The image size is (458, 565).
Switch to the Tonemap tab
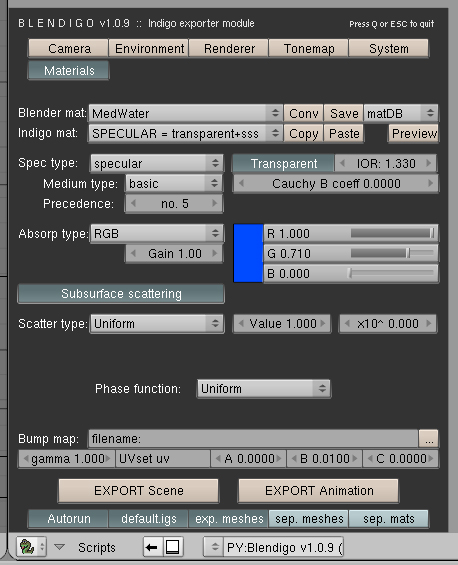point(309,49)
